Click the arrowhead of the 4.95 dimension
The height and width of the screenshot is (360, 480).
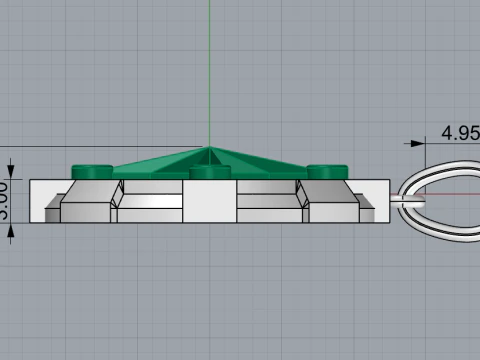(418, 144)
